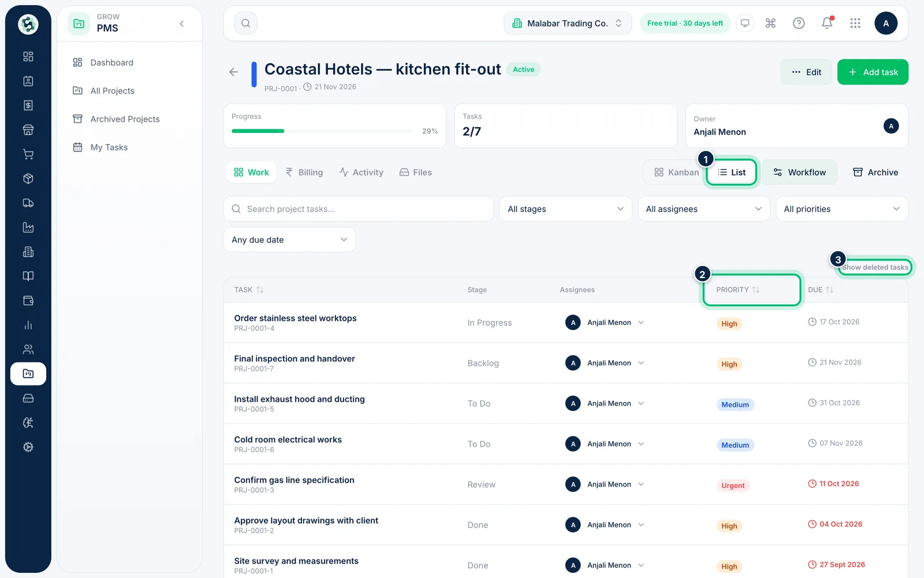Open the settings gear sidebar icon
Screen dimensions: 924x578
(28, 447)
